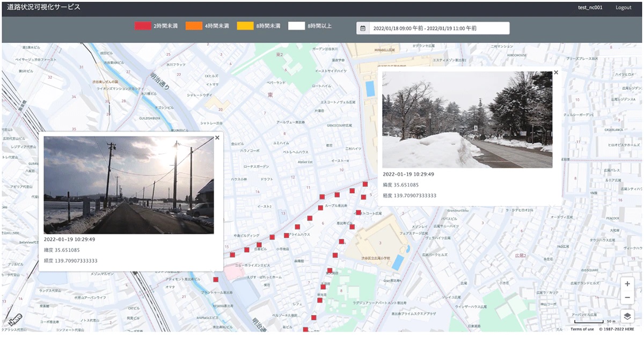Screen dimensions: 644x337
Task: Click the © 1987–2022 HERE copyright text
Action: [x=616, y=329]
